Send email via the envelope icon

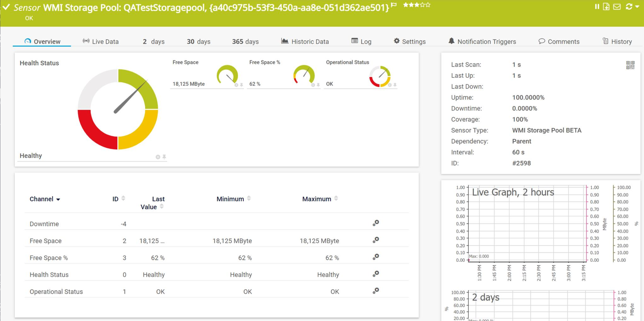(616, 7)
